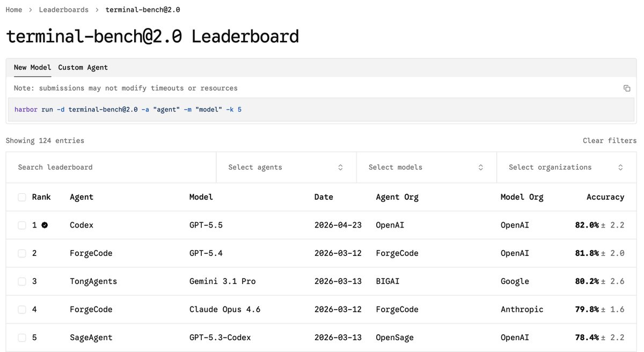Click the 80.2% accuracy value
Image resolution: width=644 pixels, height=352 pixels.
[x=587, y=281]
